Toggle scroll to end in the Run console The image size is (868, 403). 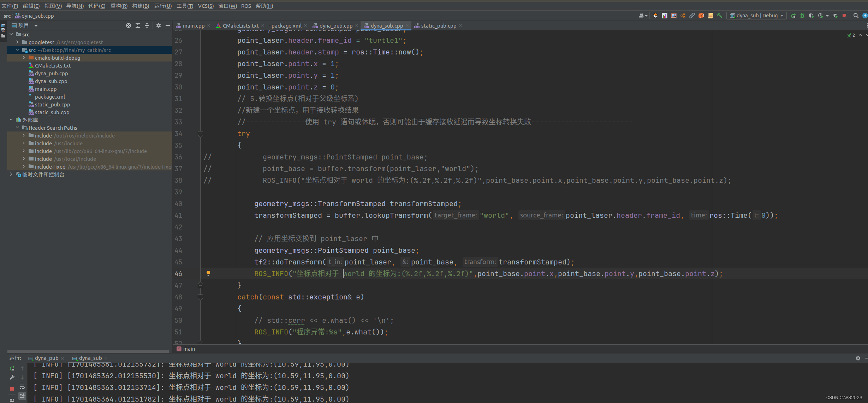tap(22, 396)
